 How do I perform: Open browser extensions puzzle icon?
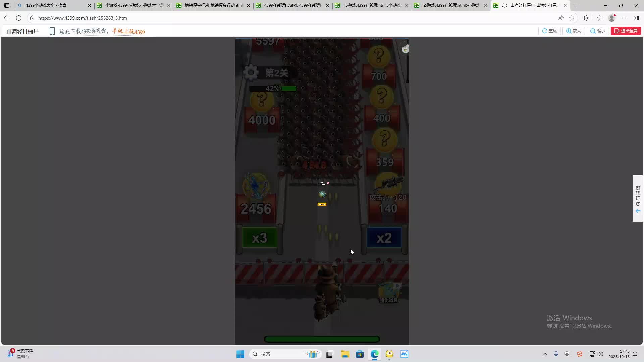[x=586, y=18]
